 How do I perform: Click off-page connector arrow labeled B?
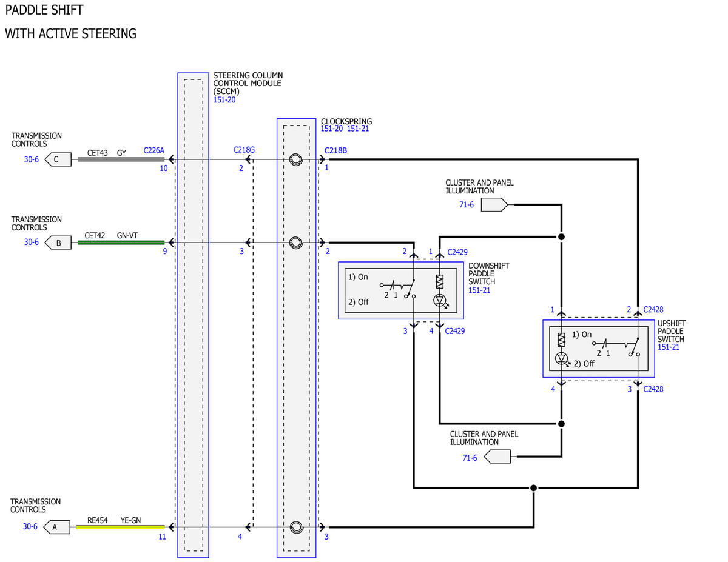click(57, 243)
